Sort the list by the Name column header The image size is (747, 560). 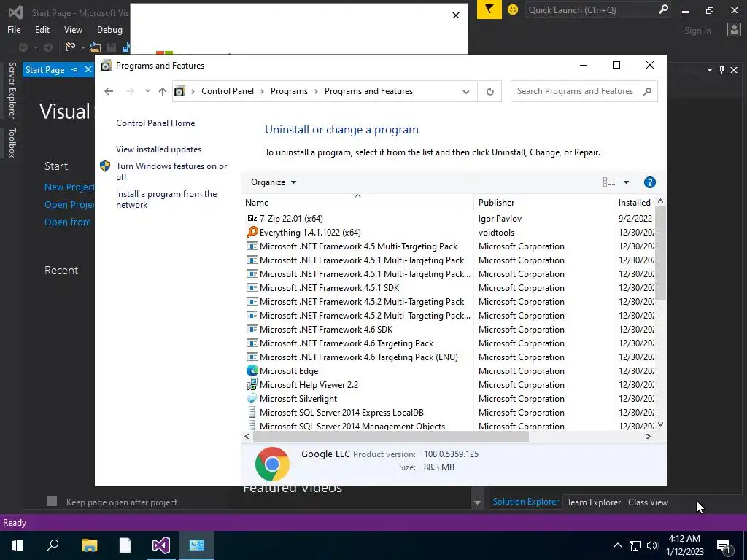point(357,203)
